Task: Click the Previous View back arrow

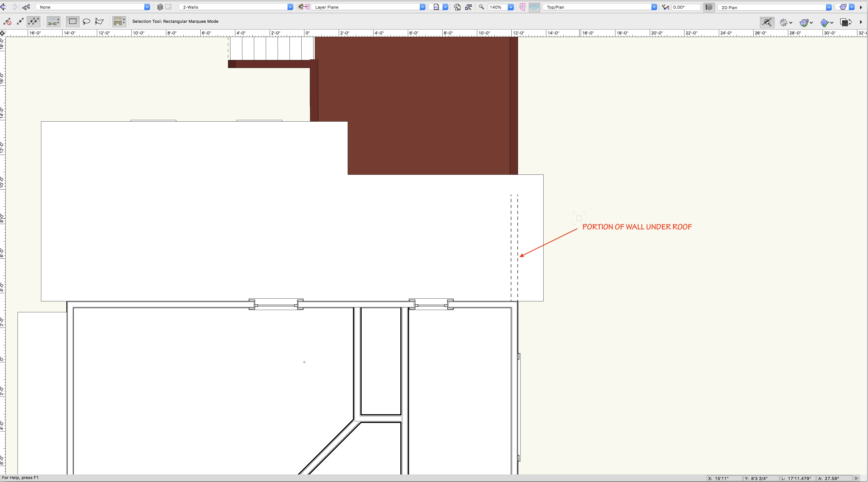Action: [3, 7]
